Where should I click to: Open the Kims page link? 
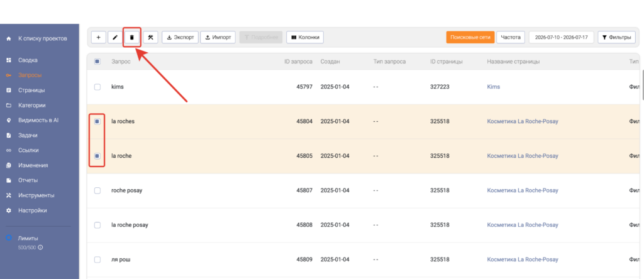(493, 87)
